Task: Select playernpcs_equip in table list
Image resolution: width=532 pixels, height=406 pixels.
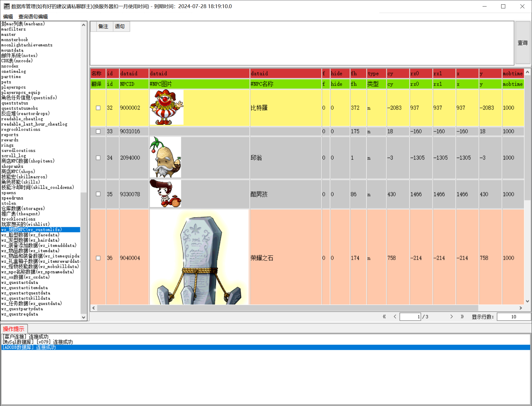Action: coord(40,93)
